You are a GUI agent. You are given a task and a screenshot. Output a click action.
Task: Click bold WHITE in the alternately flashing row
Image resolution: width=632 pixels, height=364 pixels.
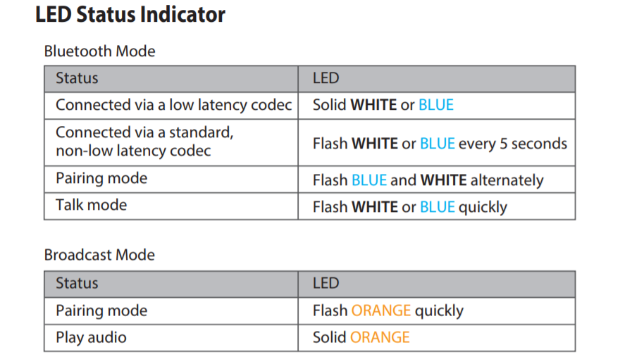pos(443,180)
